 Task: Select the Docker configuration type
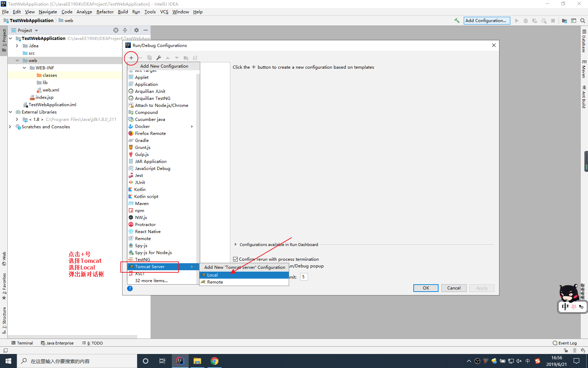(161, 127)
